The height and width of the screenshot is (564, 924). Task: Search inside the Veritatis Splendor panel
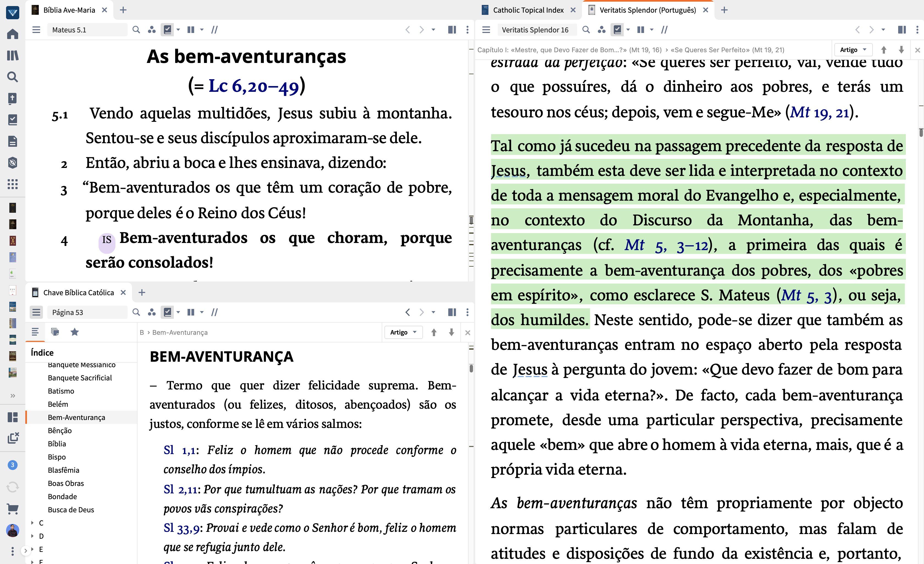[586, 30]
